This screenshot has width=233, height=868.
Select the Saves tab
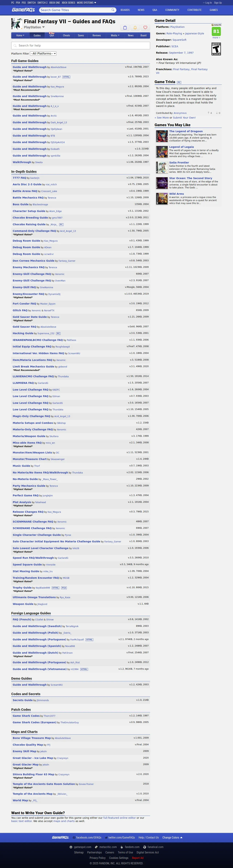coord(81,35)
